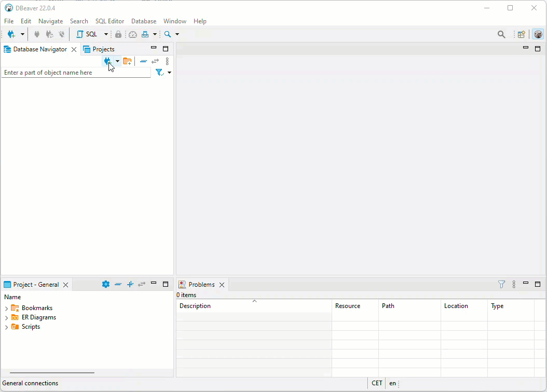Click the blue database search magnifier icon
This screenshot has height=392, width=547.
[168, 34]
